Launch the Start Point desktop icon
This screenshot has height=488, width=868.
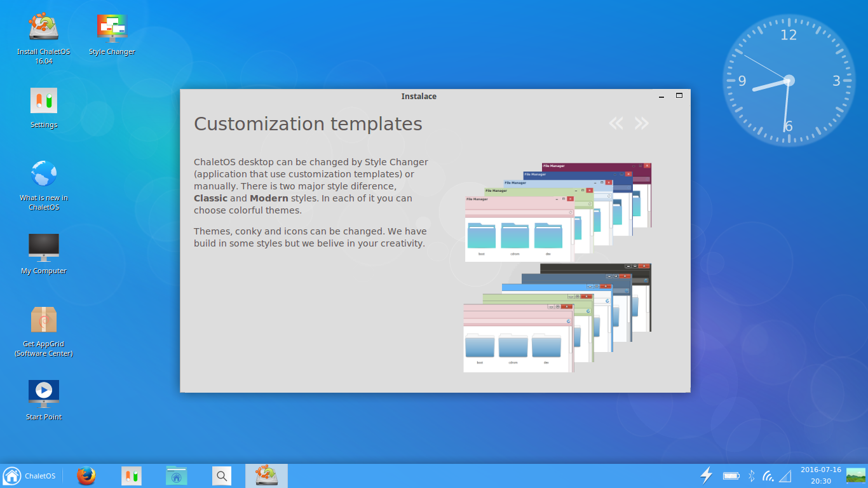[44, 400]
